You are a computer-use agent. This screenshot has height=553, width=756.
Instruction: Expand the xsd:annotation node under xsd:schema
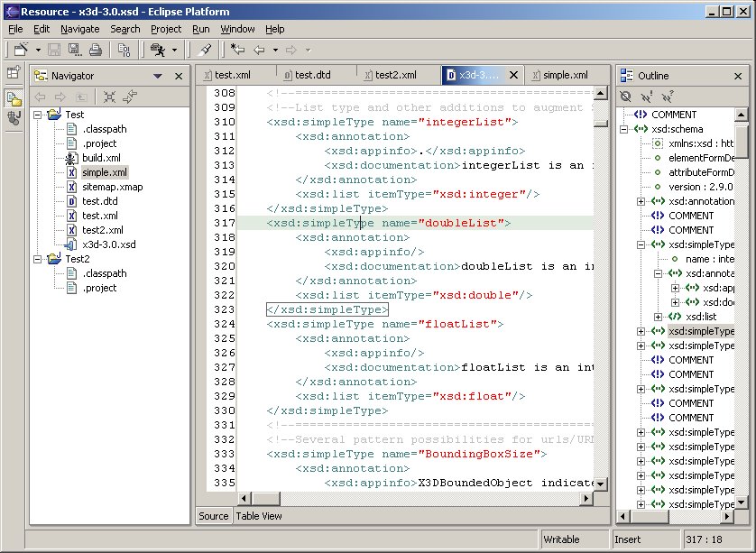coord(641,201)
